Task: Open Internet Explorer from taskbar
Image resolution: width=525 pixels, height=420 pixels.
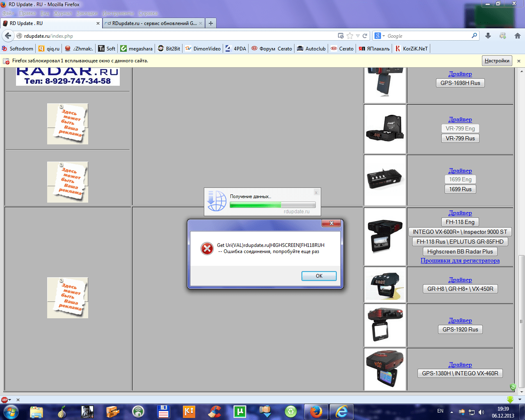Action: (x=341, y=411)
